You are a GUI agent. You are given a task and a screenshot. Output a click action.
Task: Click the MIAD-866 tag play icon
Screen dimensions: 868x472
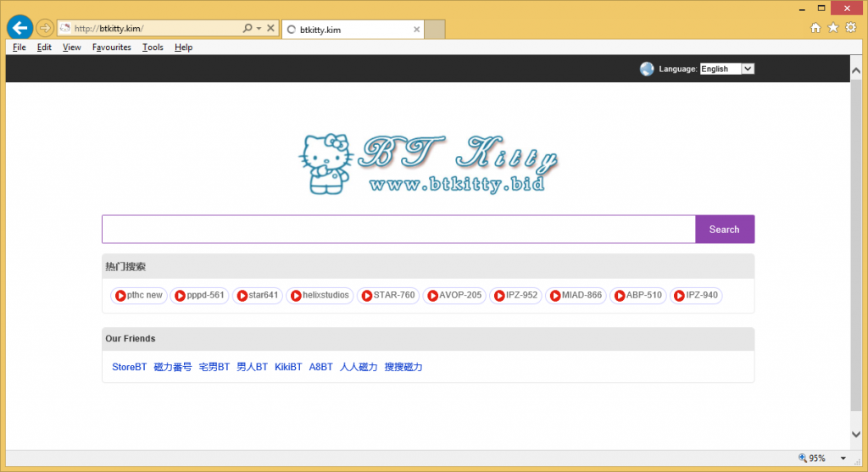click(555, 296)
